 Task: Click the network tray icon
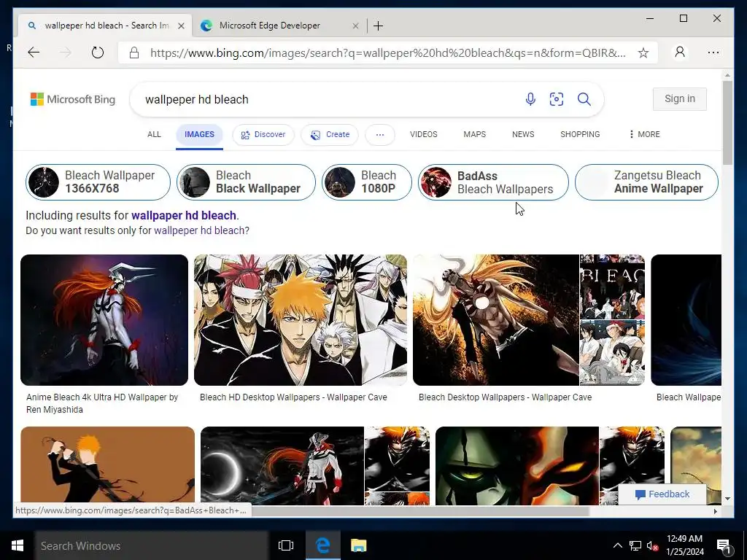tap(635, 545)
